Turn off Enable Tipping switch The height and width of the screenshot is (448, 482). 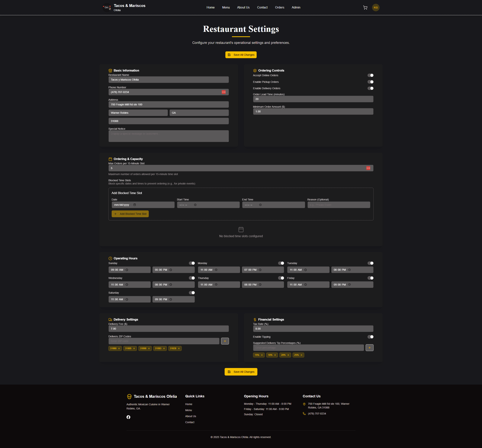pos(370,337)
